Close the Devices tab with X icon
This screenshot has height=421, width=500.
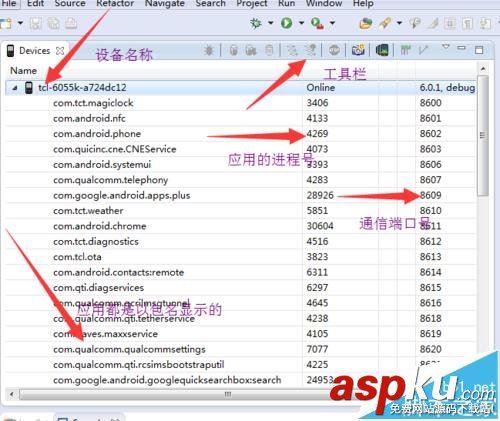[x=60, y=51]
